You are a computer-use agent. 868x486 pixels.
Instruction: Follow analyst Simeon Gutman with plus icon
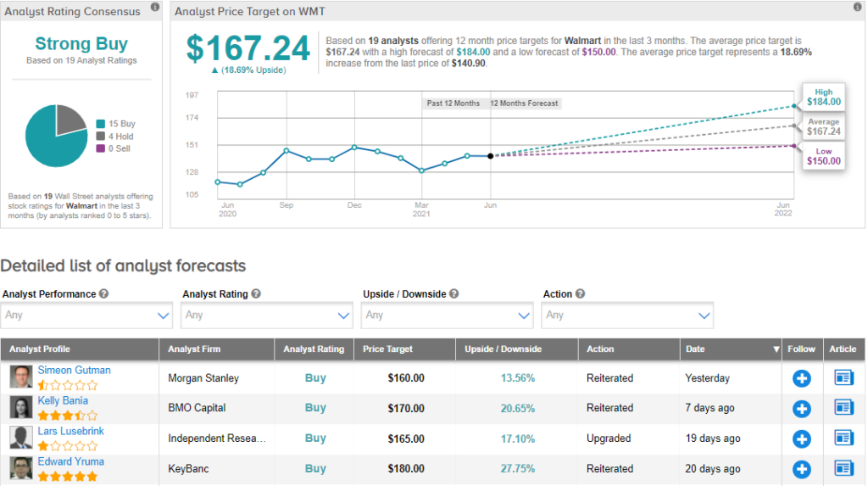tap(802, 378)
